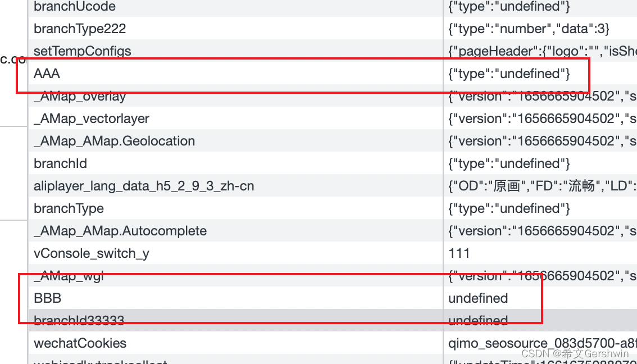Click the branchType222 entry

tap(79, 29)
